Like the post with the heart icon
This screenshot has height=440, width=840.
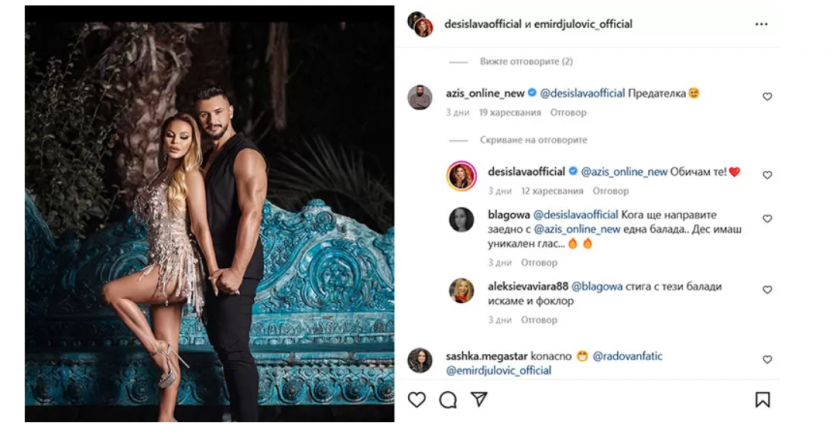click(x=417, y=400)
